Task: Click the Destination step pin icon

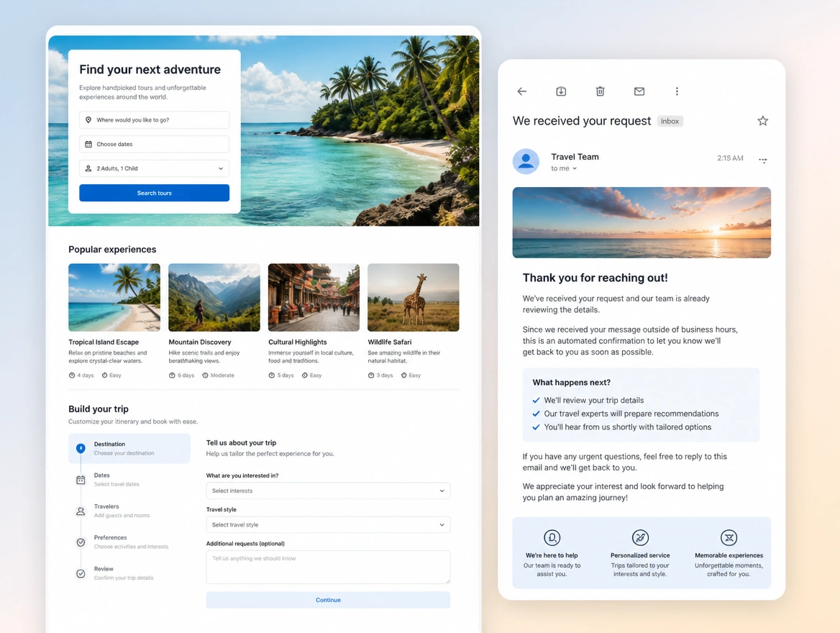Action: [81, 448]
